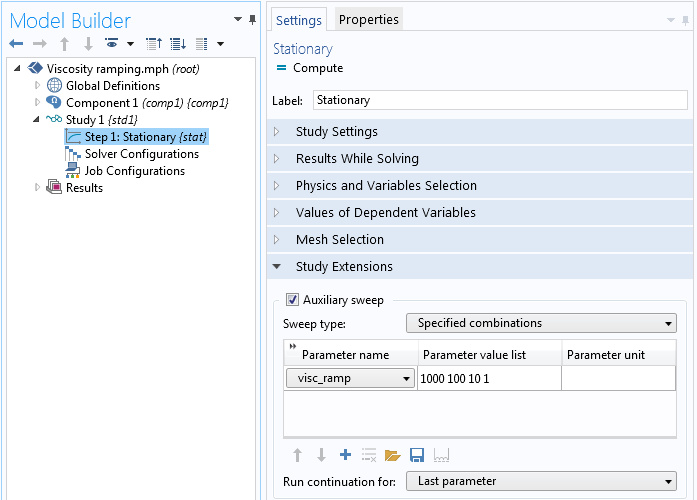Click the root model file icon

35,68
